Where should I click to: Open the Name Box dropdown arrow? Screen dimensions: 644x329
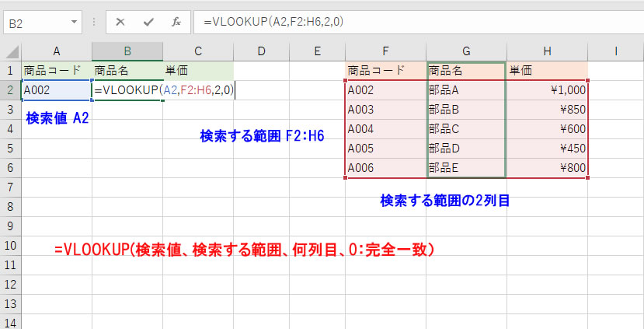[x=74, y=22]
